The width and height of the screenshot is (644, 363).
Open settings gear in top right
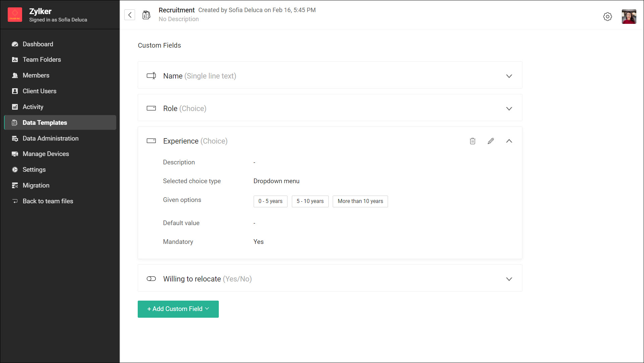click(607, 17)
